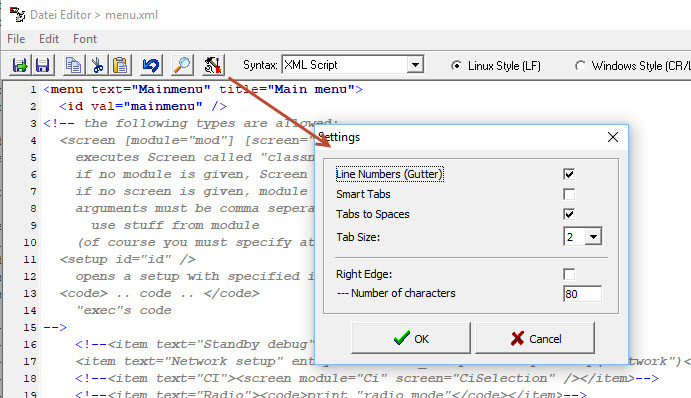The height and width of the screenshot is (398, 691).
Task: Click line 15 '-->' comment end
Action: 55,327
